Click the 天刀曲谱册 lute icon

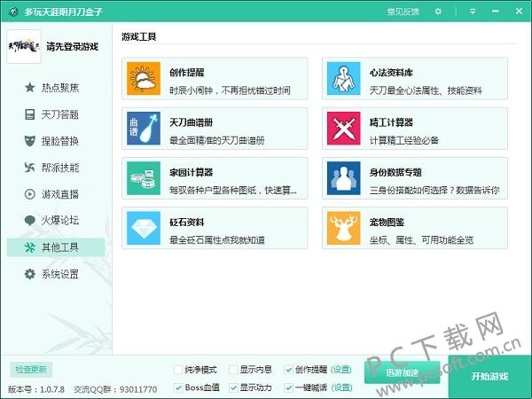144,129
